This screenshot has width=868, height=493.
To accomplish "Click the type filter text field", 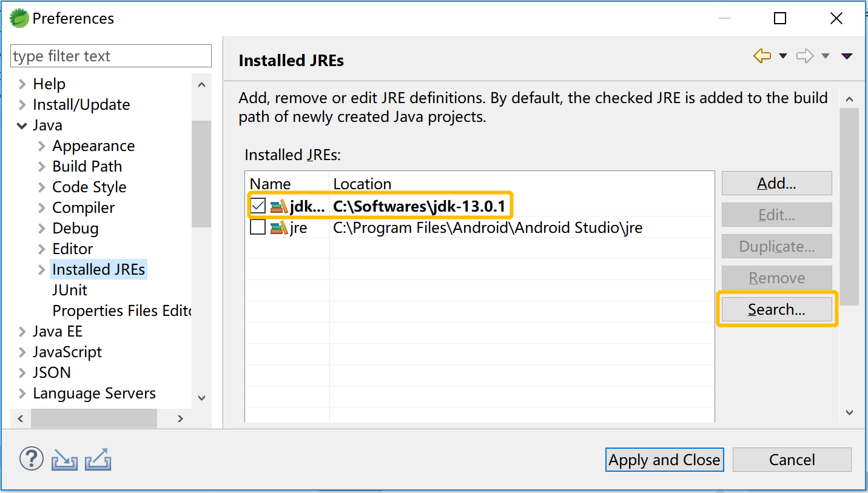I will tap(111, 56).
